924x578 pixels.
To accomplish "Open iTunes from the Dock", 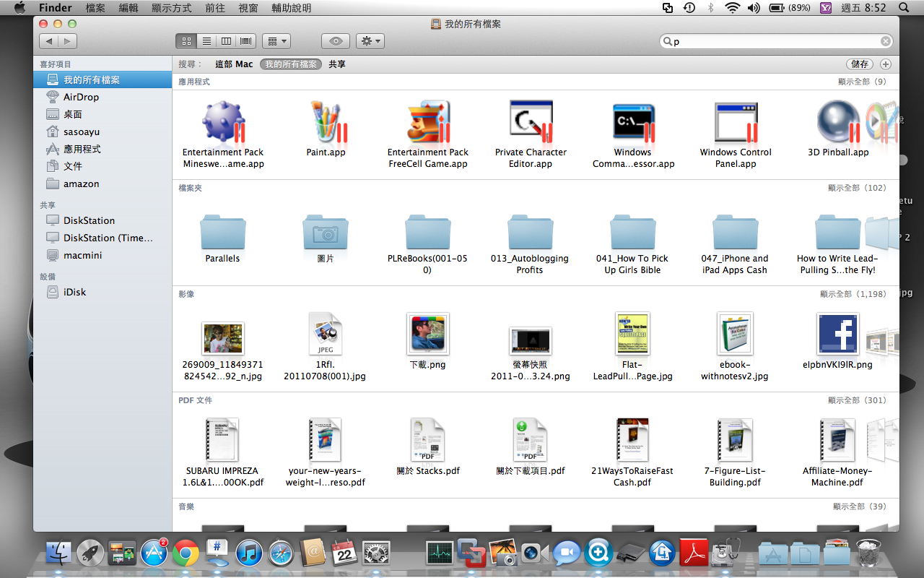I will click(x=248, y=553).
